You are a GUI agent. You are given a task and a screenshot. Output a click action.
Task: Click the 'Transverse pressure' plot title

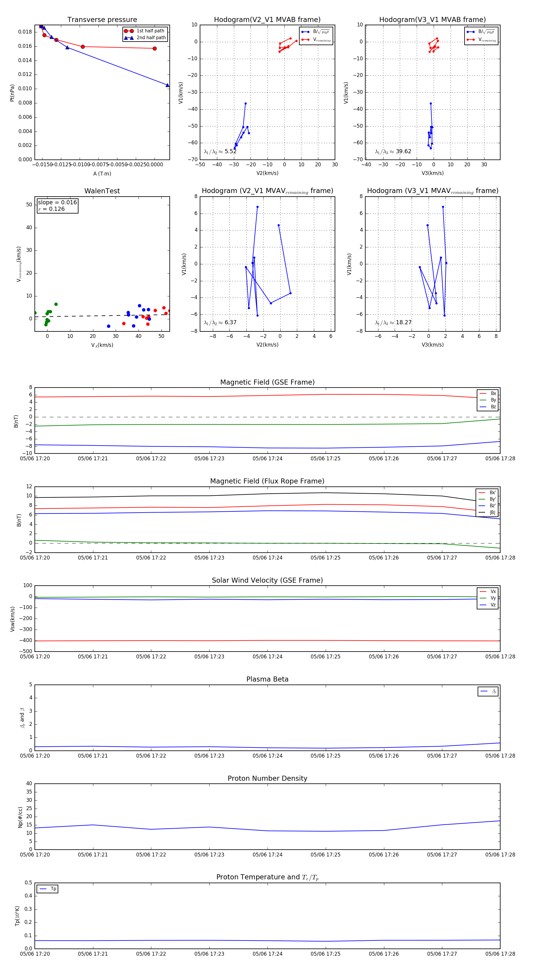[102, 19]
